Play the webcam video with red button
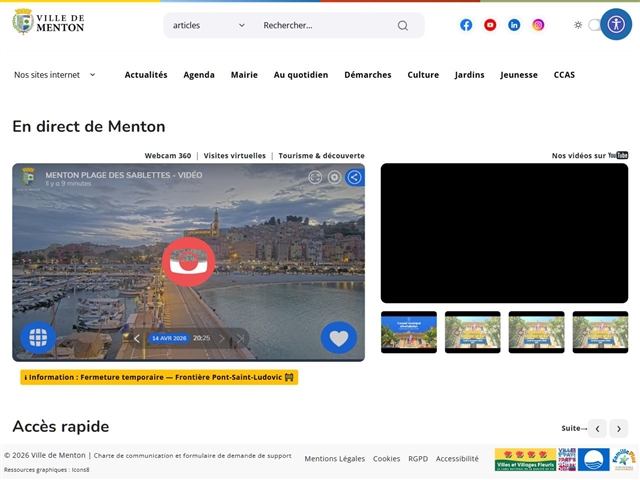This screenshot has width=640, height=480. [x=188, y=262]
